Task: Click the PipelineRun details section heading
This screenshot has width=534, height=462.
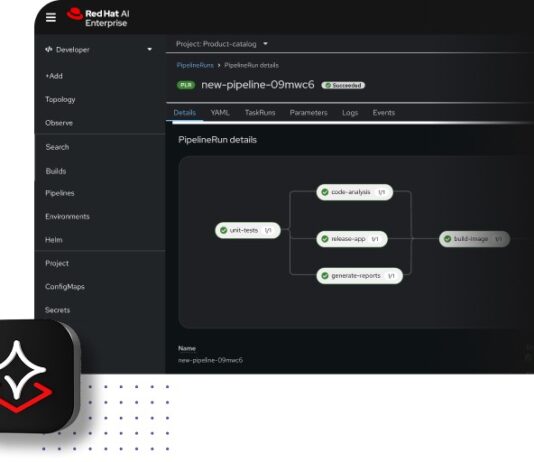Action: 217,140
